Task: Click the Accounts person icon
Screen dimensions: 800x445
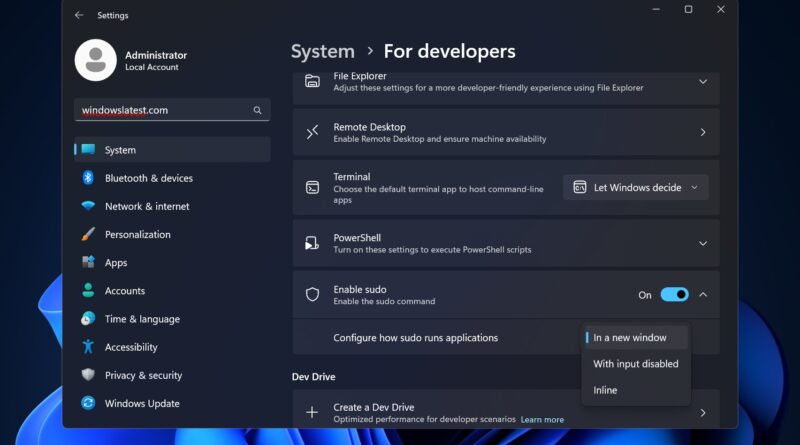Action: pos(88,290)
